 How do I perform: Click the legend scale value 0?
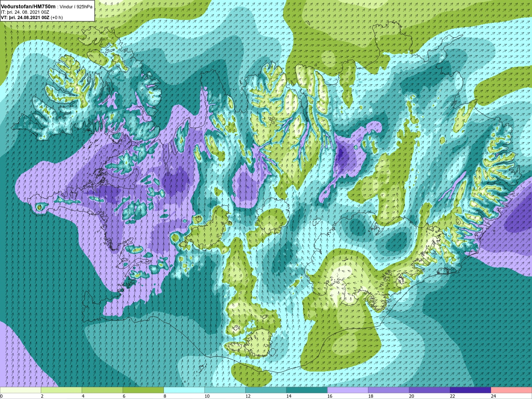(x=2, y=396)
